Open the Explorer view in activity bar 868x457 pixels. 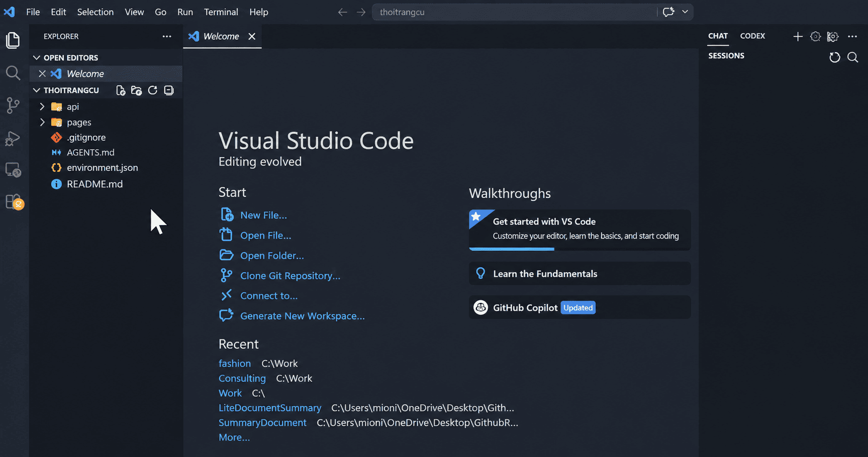coord(13,40)
